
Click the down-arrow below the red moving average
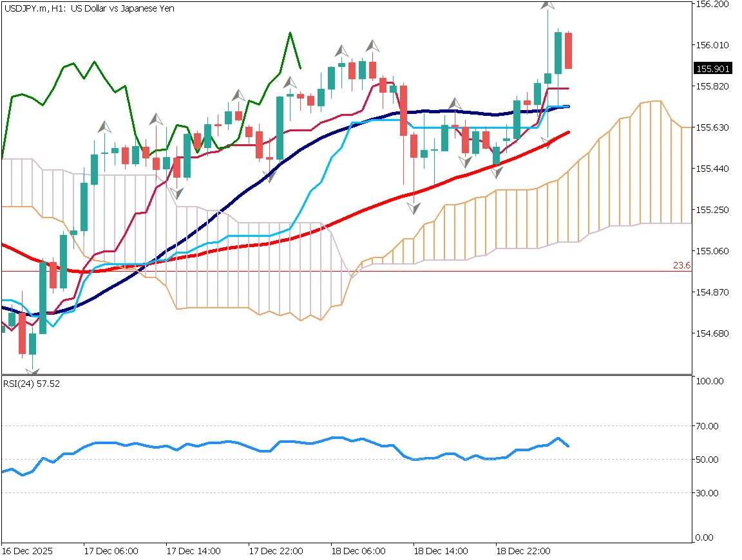[x=414, y=207]
